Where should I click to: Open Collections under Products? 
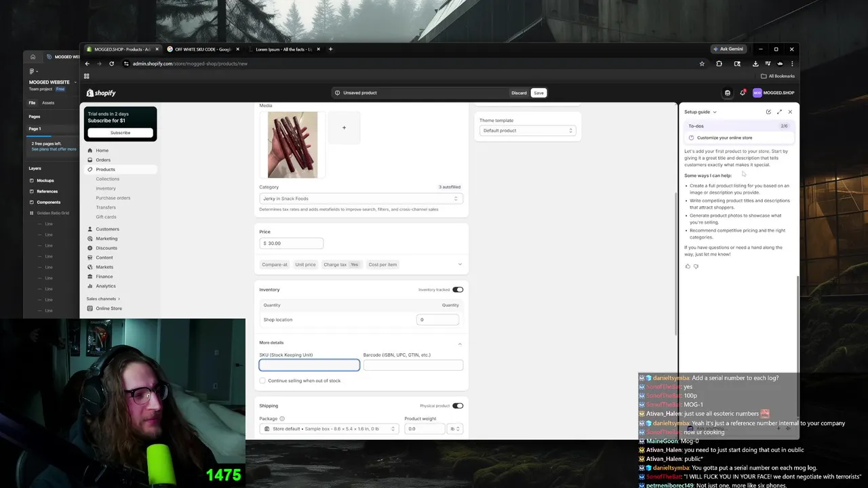[x=107, y=179]
